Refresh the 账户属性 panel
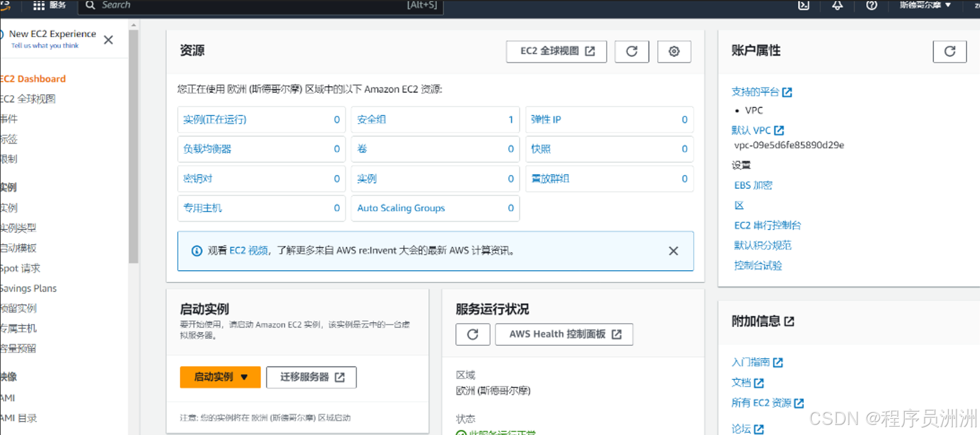The height and width of the screenshot is (435, 980). pyautogui.click(x=950, y=51)
